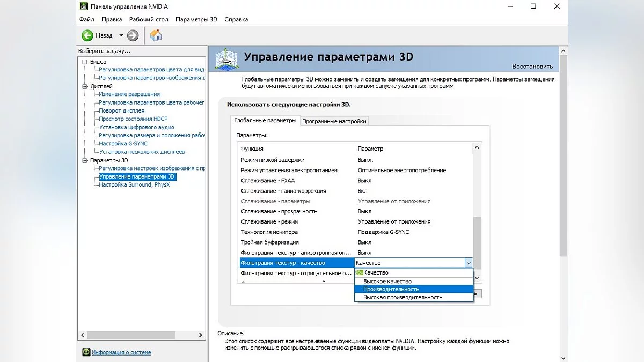The width and height of the screenshot is (644, 362).
Task: Select Регулировка параметров цвета рабочего стола
Action: [151, 102]
